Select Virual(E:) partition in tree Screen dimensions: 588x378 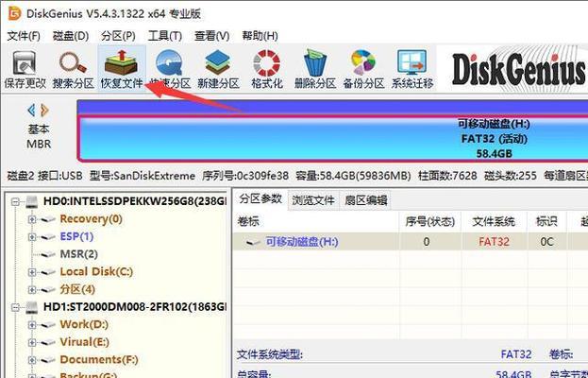pos(85,343)
